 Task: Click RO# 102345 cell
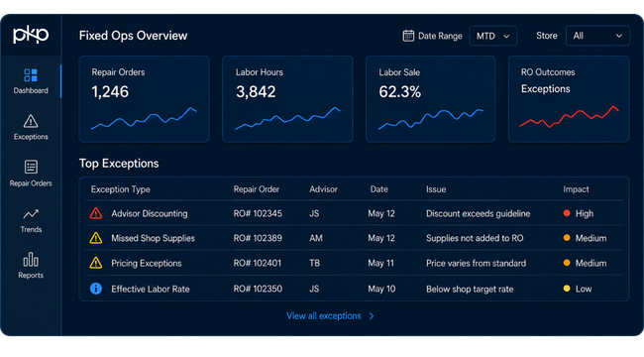[258, 213]
